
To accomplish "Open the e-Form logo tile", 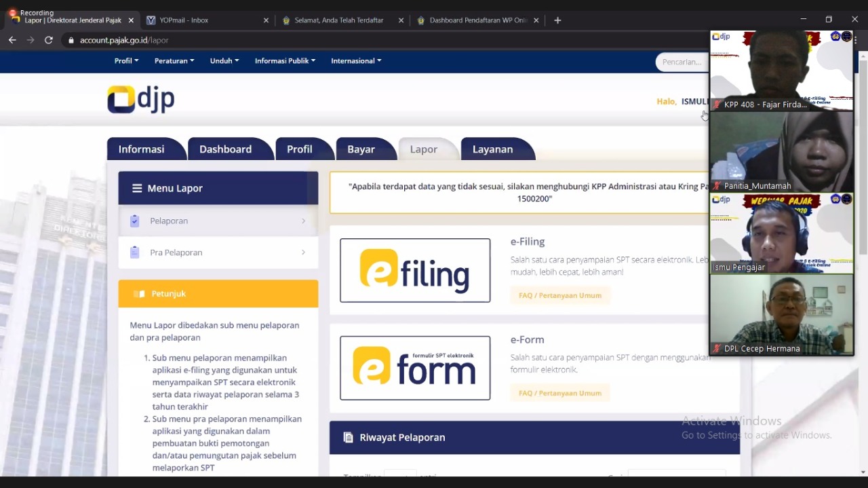I will pos(415,368).
